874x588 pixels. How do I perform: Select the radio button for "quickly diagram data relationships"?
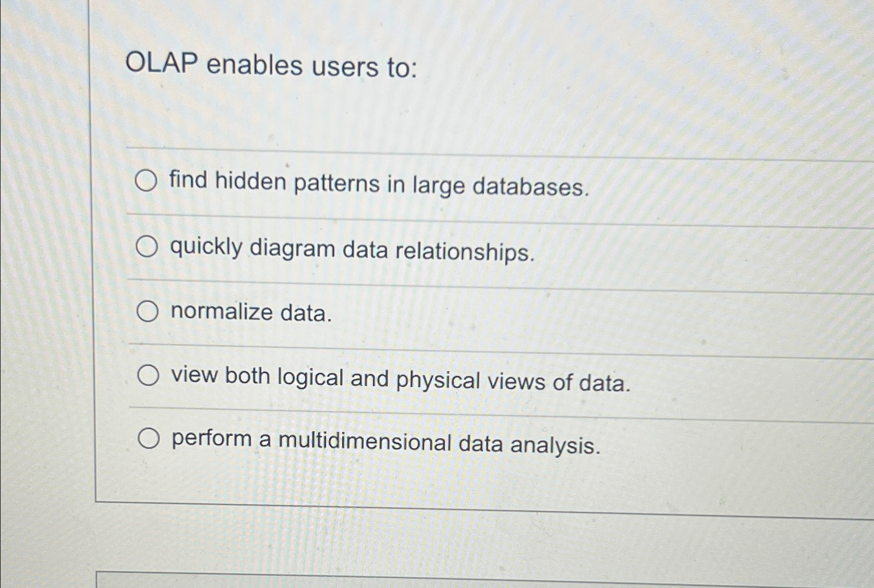pyautogui.click(x=148, y=247)
